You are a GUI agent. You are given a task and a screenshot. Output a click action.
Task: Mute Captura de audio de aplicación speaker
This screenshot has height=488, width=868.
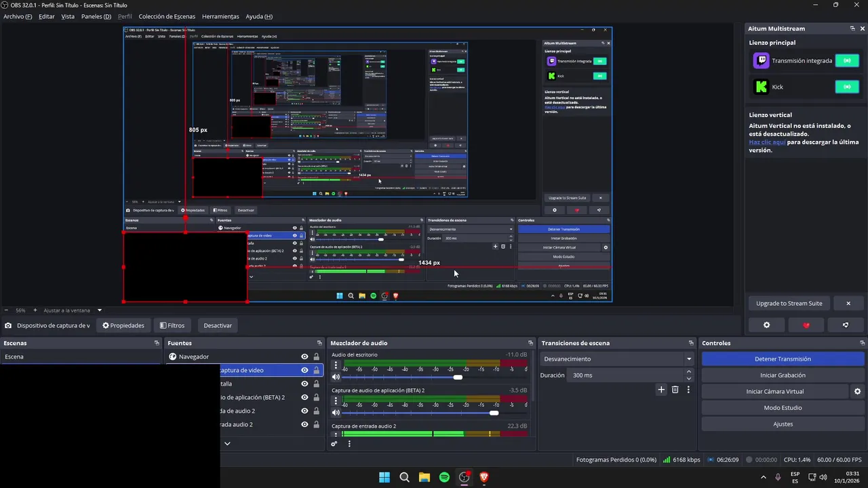point(336,413)
